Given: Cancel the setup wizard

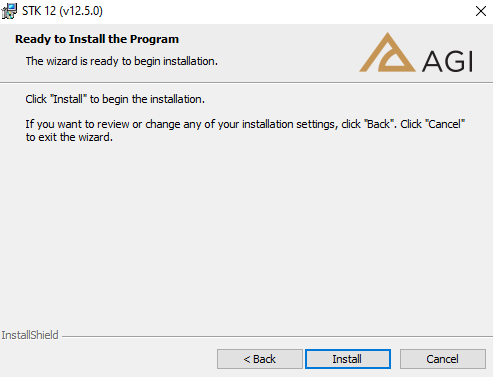Looking at the screenshot, I should point(443,359).
